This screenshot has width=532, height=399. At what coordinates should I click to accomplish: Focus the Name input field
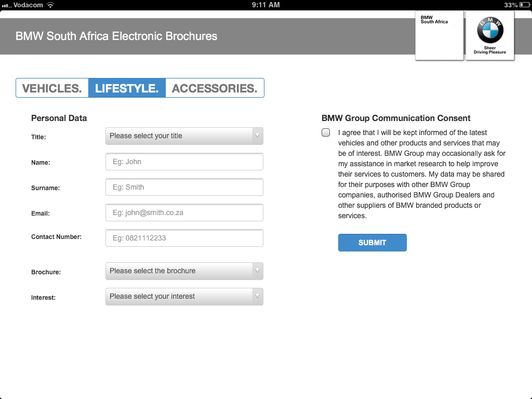coord(184,162)
